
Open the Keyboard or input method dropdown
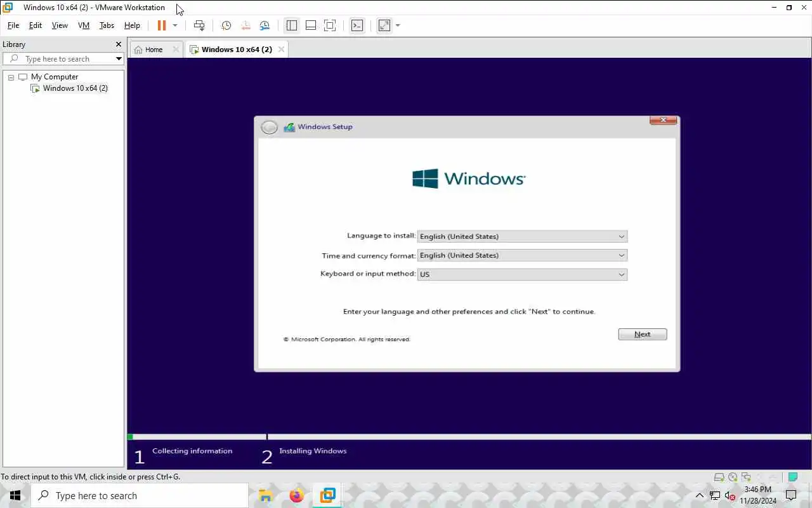(x=522, y=274)
